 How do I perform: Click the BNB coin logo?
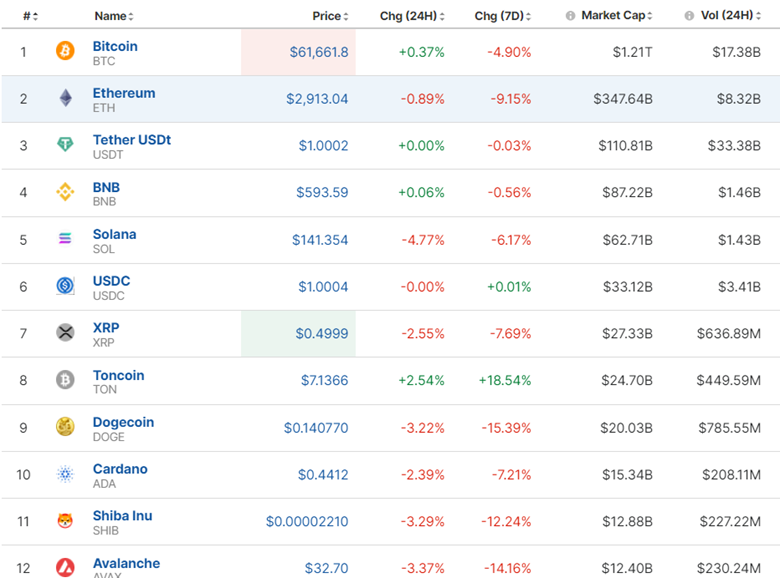click(65, 192)
